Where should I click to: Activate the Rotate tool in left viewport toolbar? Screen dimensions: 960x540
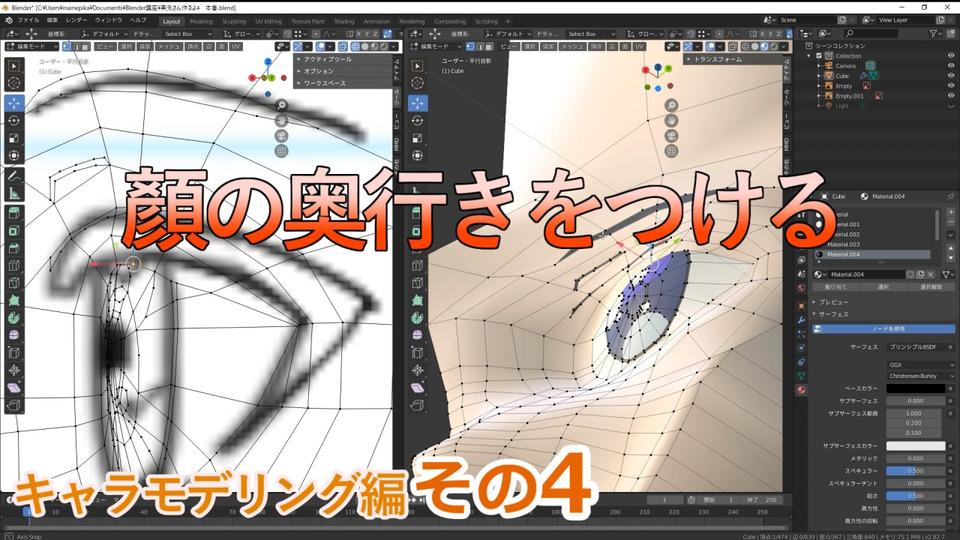click(x=14, y=121)
